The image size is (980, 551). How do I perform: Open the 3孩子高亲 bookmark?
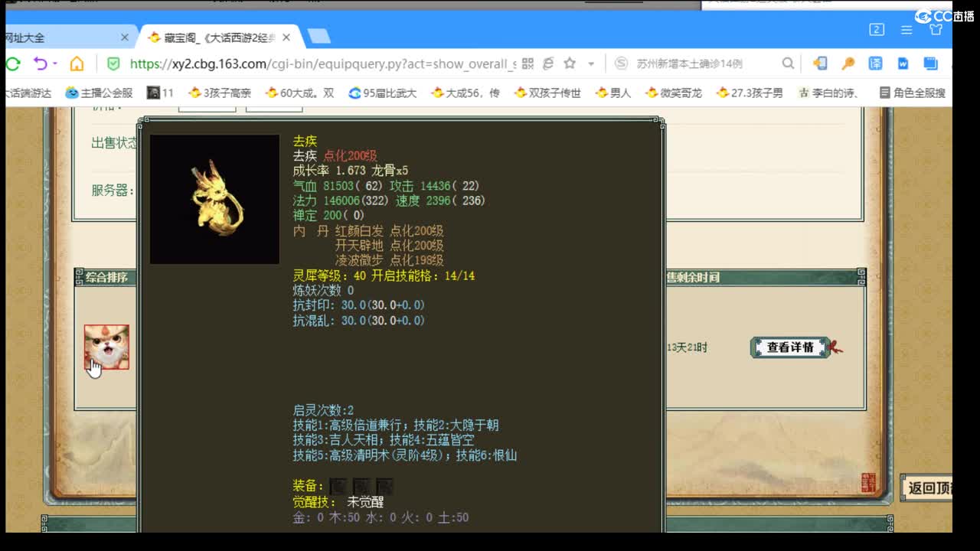pyautogui.click(x=220, y=93)
